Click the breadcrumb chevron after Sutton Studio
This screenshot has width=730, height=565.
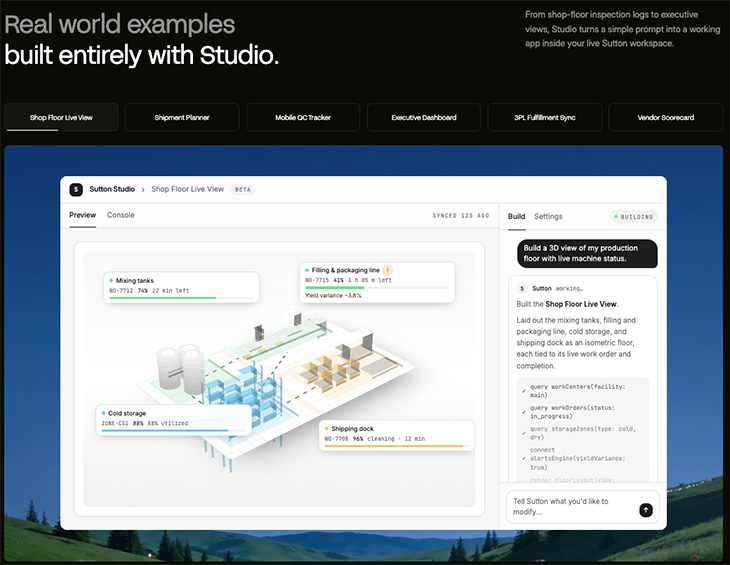click(143, 190)
